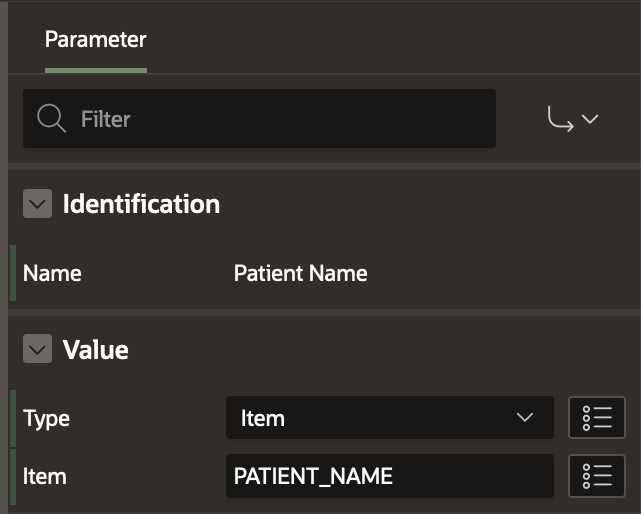Click the quick pick list button beside Type
Image resolution: width=641 pixels, height=514 pixels.
(x=597, y=418)
